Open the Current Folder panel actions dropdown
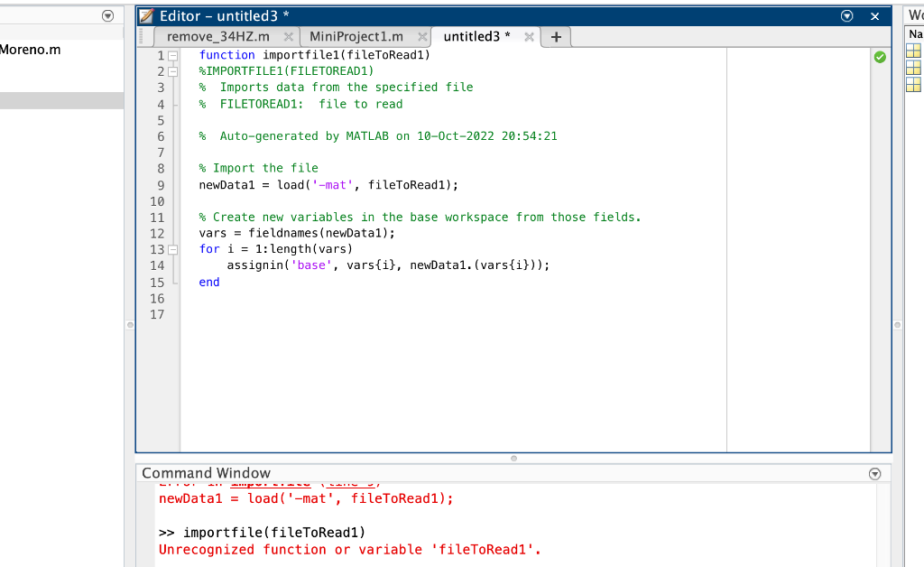 point(108,16)
